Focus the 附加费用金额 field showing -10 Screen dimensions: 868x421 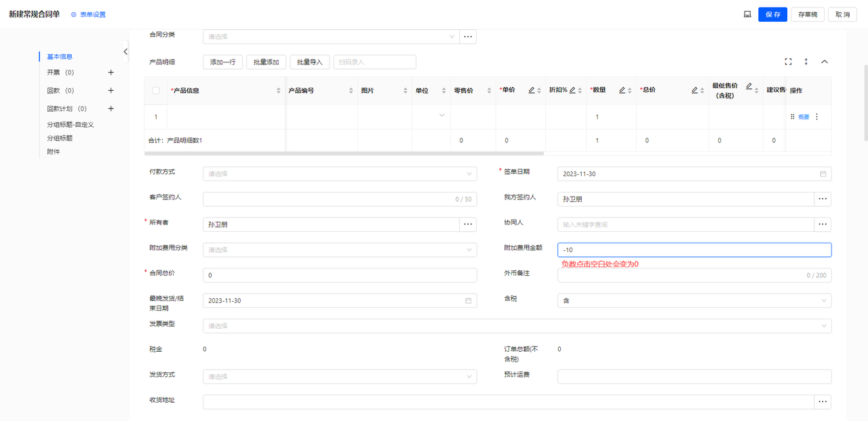694,250
